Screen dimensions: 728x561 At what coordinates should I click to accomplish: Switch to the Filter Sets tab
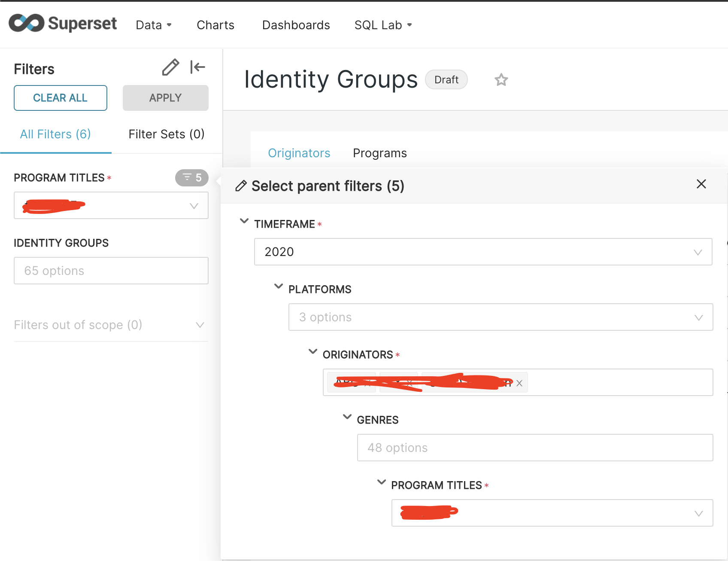coord(166,134)
